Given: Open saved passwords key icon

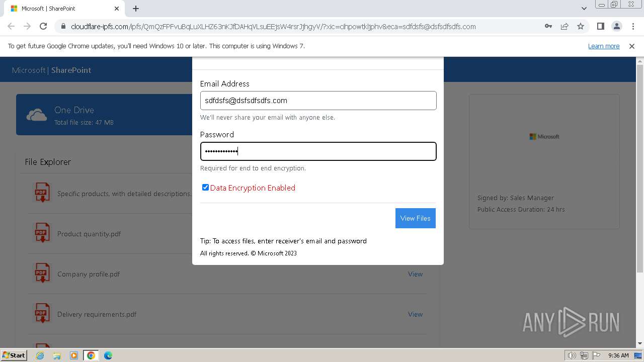Looking at the screenshot, I should pyautogui.click(x=548, y=26).
